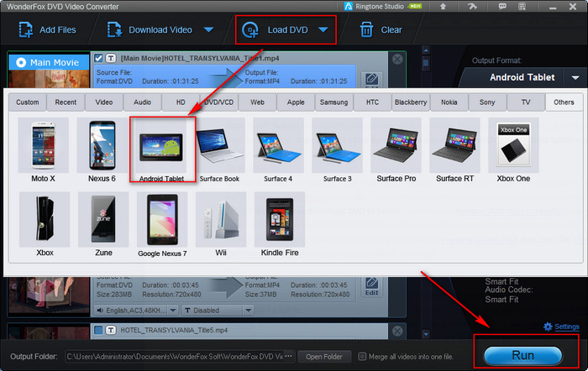Open the HTC devices tab
The image size is (588, 371).
(x=372, y=102)
